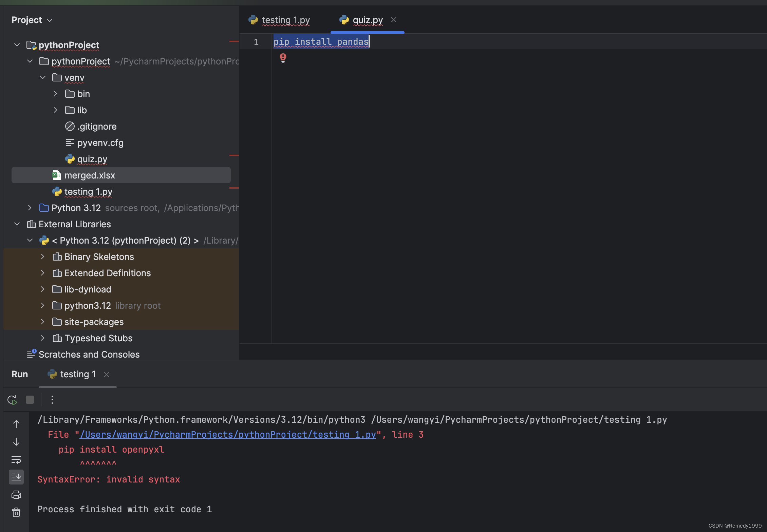Click the Scratches and Consoles item
The height and width of the screenshot is (532, 767).
click(x=89, y=355)
